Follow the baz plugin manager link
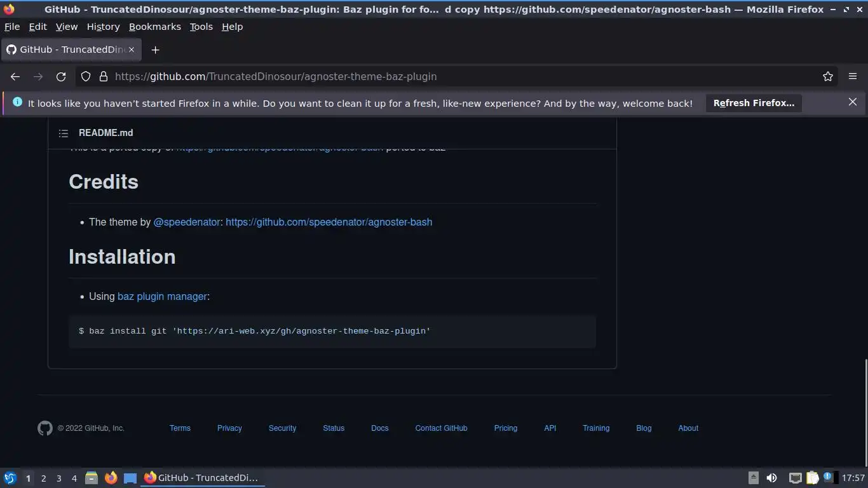This screenshot has width=868, height=488. pos(162,297)
